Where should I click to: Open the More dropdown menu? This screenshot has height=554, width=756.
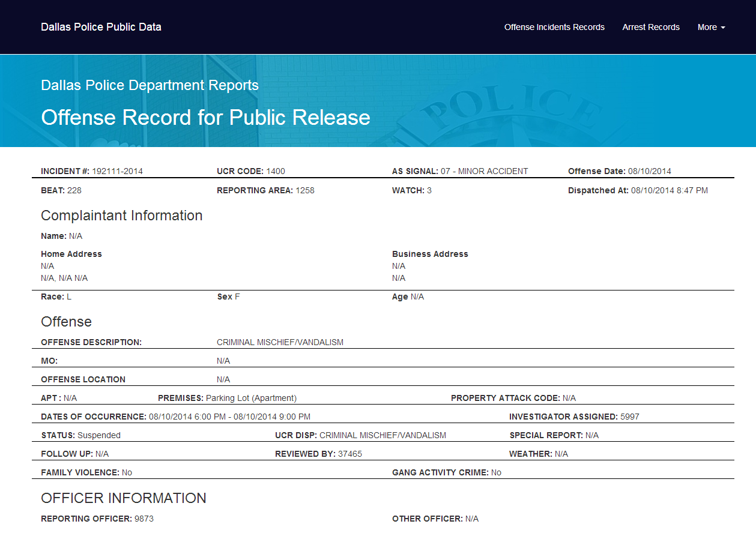[x=711, y=27]
